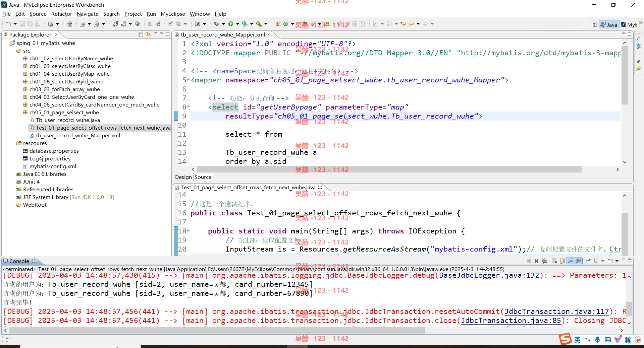The image size is (644, 348).
Task: Switch to Design tab of XML editor
Action: click(183, 177)
